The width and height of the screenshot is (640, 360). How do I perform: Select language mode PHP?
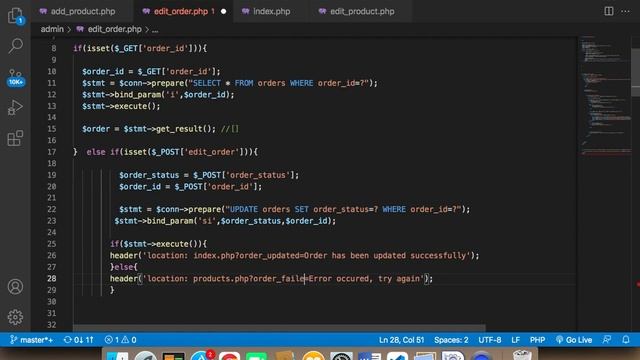[x=537, y=340]
